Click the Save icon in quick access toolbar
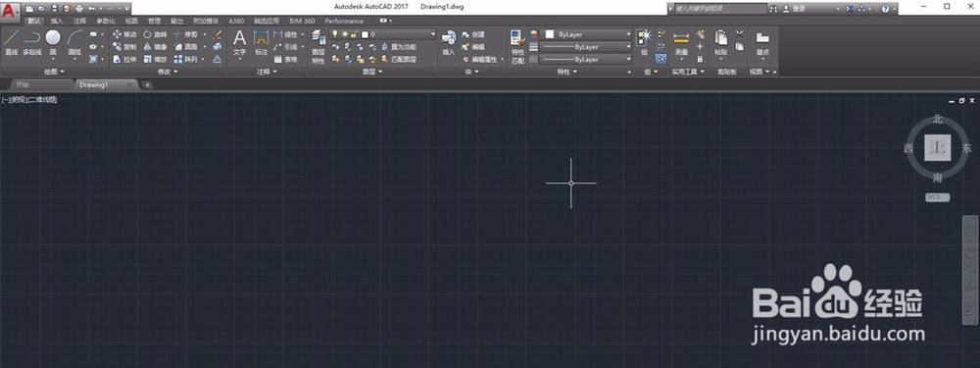The width and height of the screenshot is (980, 368). point(54,8)
